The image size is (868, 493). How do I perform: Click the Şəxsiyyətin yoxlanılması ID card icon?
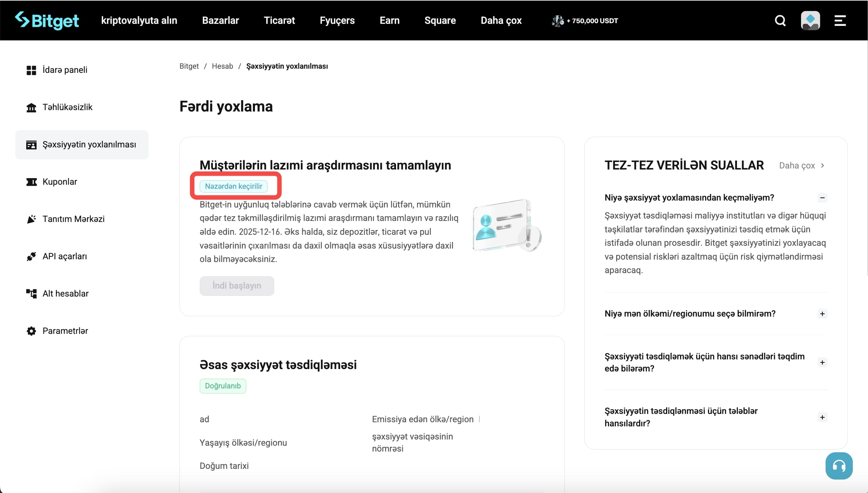[31, 144]
